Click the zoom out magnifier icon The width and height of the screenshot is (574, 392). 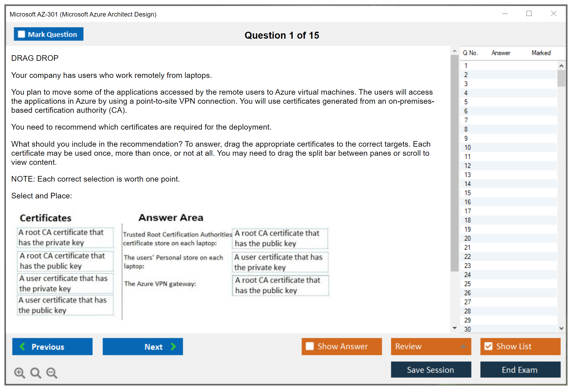point(52,373)
